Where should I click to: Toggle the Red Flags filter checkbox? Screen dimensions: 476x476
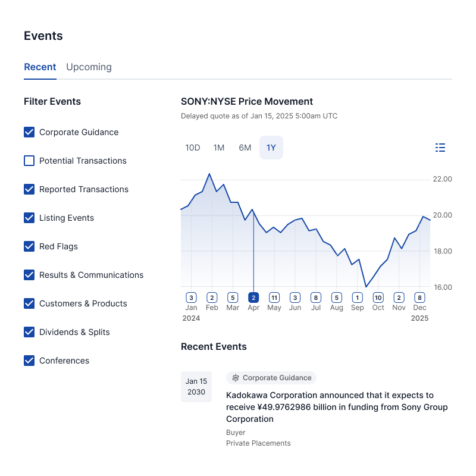point(29,246)
